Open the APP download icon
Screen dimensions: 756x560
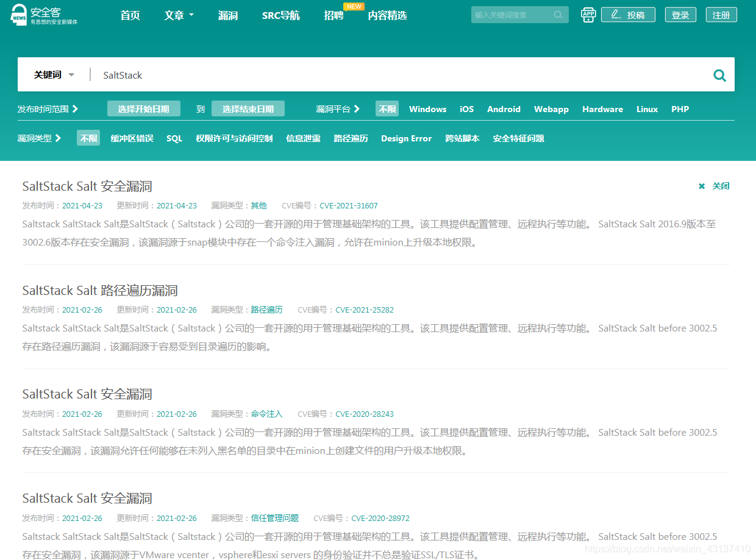(588, 15)
